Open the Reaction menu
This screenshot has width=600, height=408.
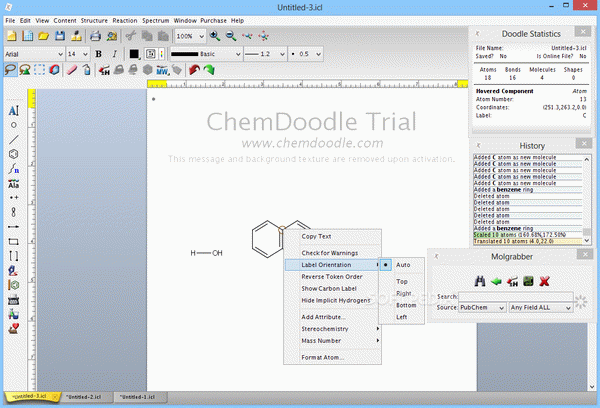(x=125, y=21)
